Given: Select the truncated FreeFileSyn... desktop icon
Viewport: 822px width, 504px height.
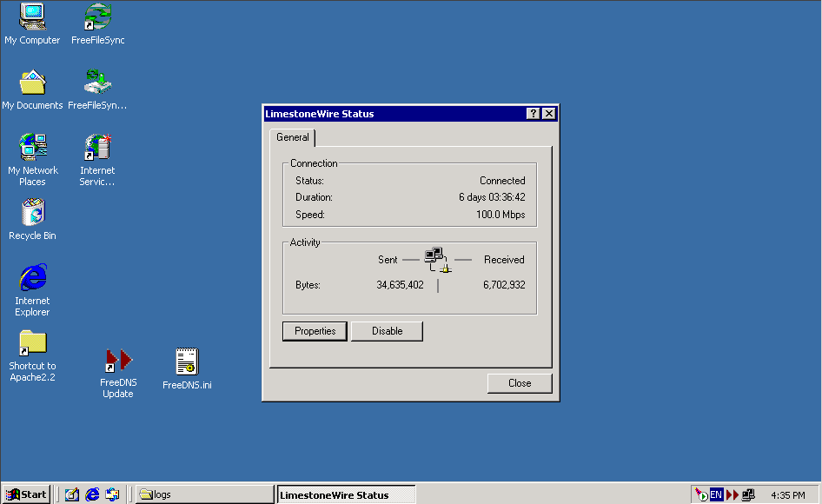Looking at the screenshot, I should [97, 83].
